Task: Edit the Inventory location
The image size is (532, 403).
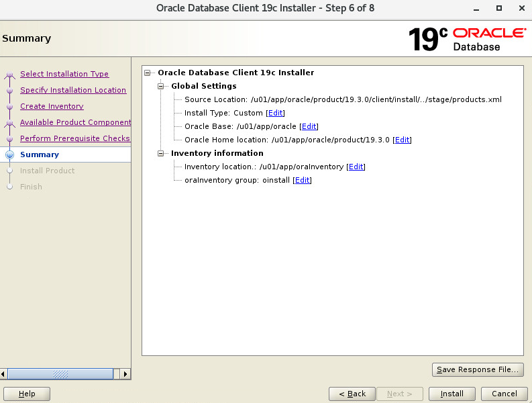Action: pos(356,167)
